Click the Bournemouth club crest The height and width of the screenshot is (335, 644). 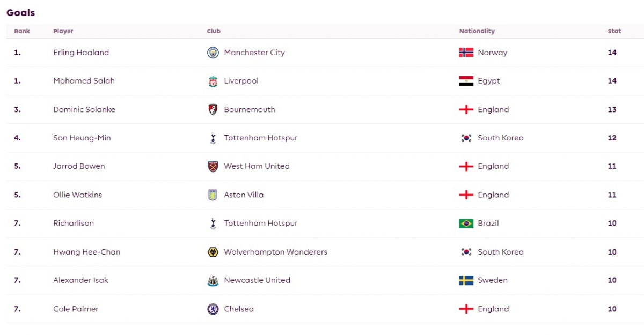(213, 109)
